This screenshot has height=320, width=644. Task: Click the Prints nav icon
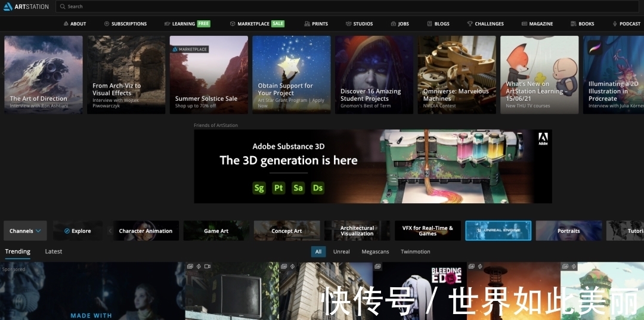(307, 24)
